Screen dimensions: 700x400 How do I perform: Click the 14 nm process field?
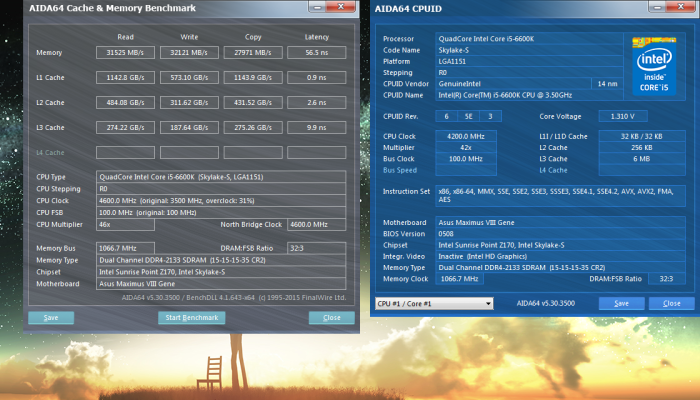pyautogui.click(x=608, y=83)
